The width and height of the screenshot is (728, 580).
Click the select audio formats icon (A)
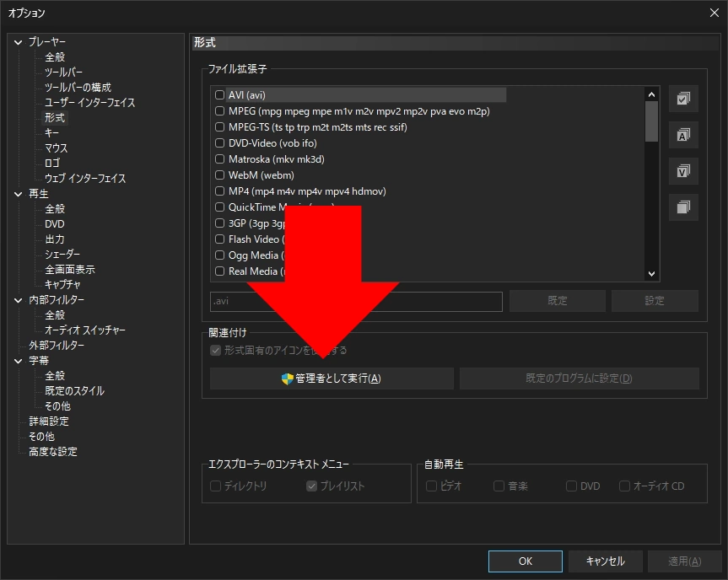(683, 135)
